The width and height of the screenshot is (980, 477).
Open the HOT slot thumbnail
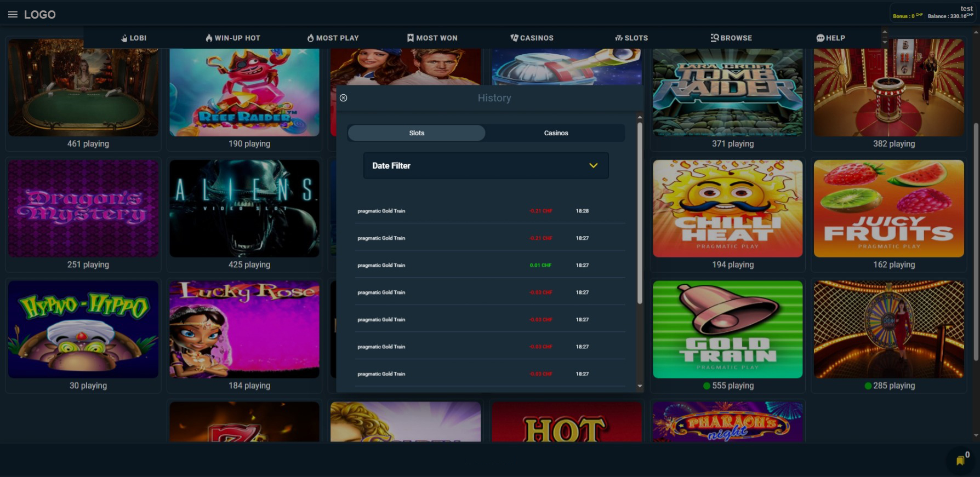pyautogui.click(x=567, y=422)
